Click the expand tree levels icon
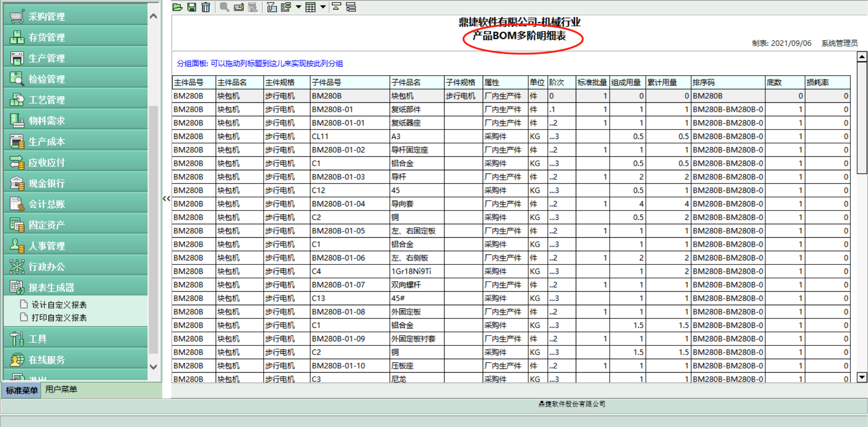The height and width of the screenshot is (427, 868). tap(351, 7)
